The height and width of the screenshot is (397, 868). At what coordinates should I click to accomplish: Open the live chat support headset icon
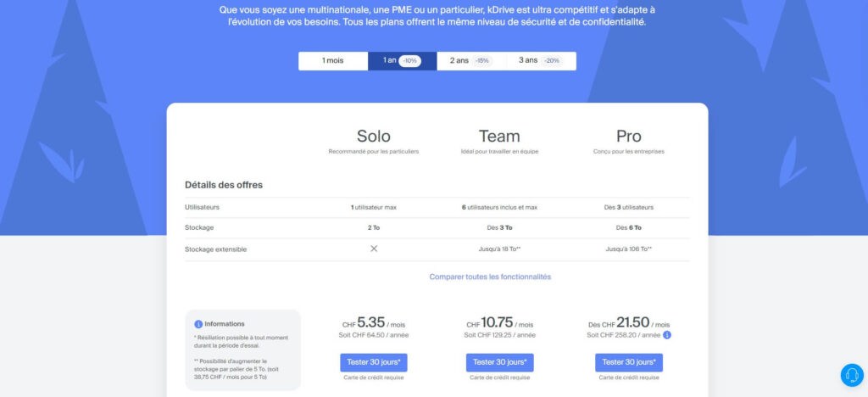(x=851, y=375)
